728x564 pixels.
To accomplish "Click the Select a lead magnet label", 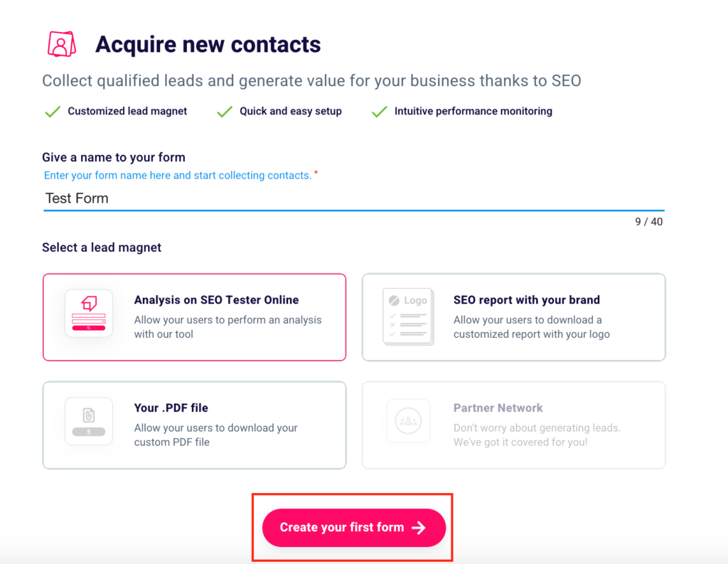I will tap(102, 248).
